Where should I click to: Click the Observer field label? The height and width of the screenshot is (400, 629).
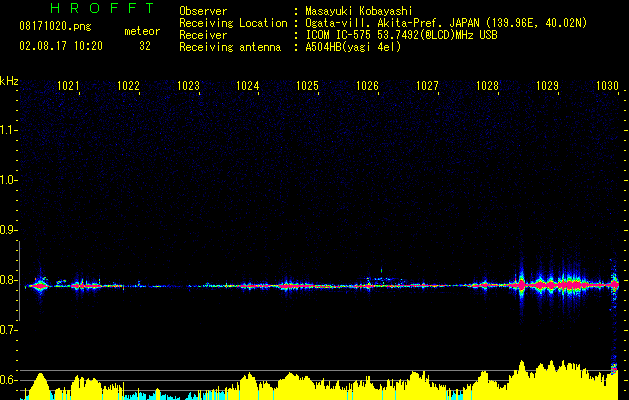tap(203, 11)
